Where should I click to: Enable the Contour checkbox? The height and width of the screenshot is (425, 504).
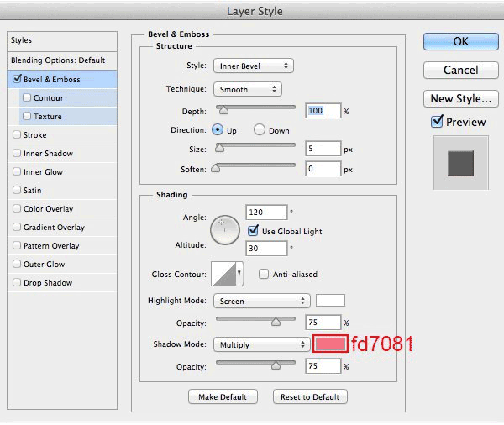pyautogui.click(x=27, y=97)
